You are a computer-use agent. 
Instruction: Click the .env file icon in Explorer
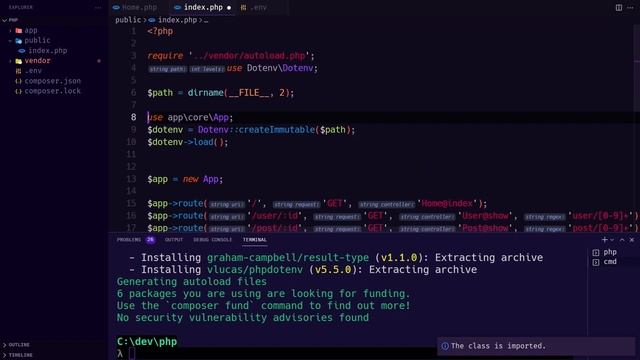[18, 71]
